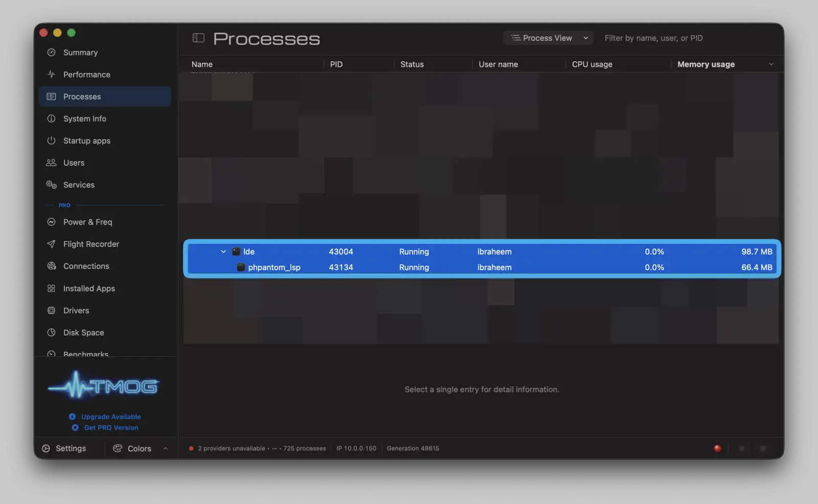Image resolution: width=818 pixels, height=504 pixels.
Task: Click the TMOG logo
Action: pos(104,386)
